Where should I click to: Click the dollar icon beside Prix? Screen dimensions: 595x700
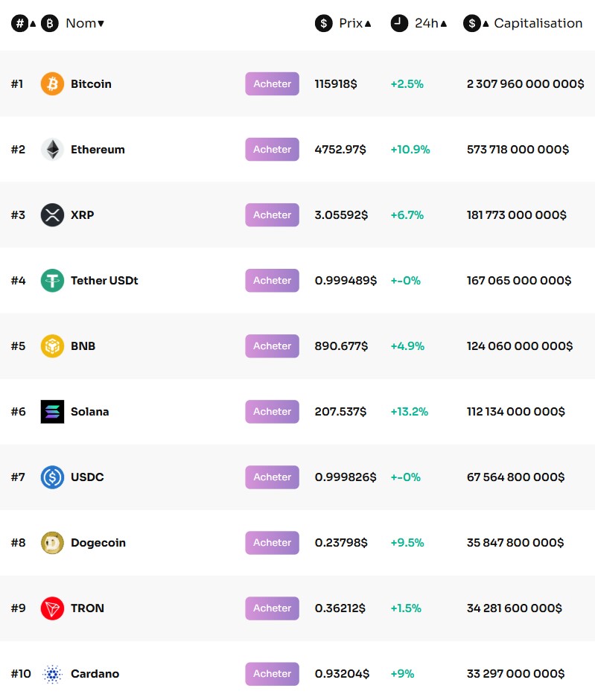point(322,23)
